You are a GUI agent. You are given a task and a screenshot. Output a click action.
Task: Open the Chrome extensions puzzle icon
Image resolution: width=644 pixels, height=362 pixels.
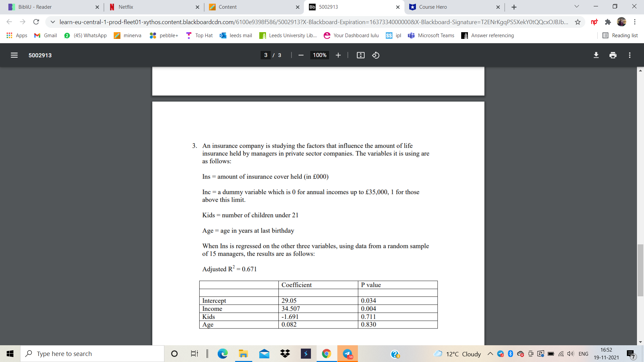coord(608,22)
